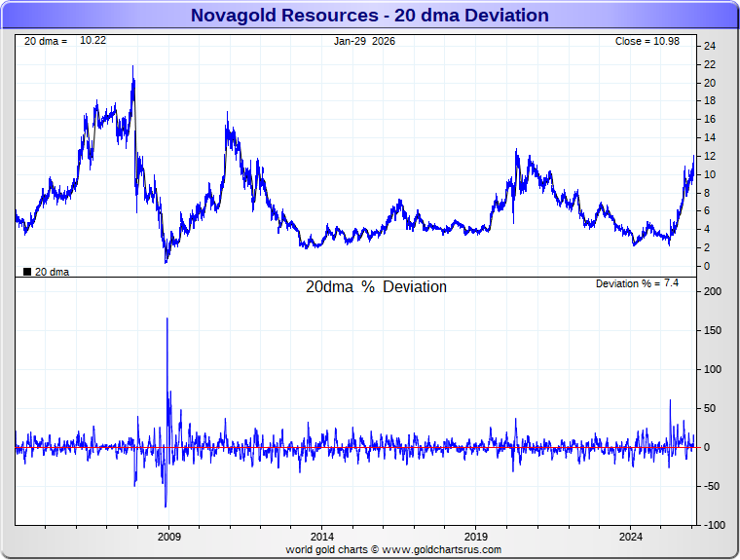Viewport: 740px width, 560px height.
Task: Click the 24 tick on price axis
Action: tap(710, 47)
